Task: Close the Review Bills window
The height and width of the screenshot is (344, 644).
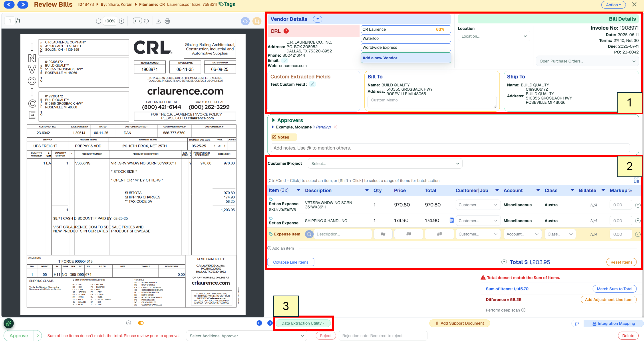Action: pyautogui.click(x=634, y=4)
